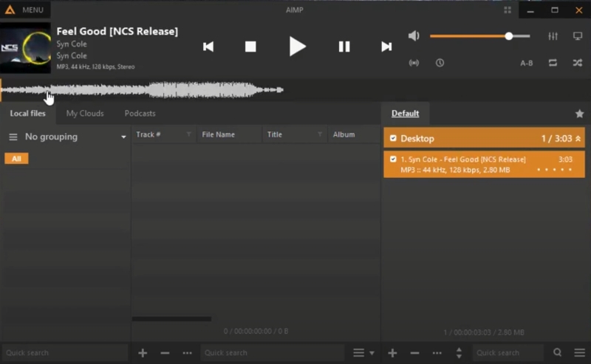Pause the current track
Image resolution: width=591 pixels, height=364 pixels.
tap(344, 47)
